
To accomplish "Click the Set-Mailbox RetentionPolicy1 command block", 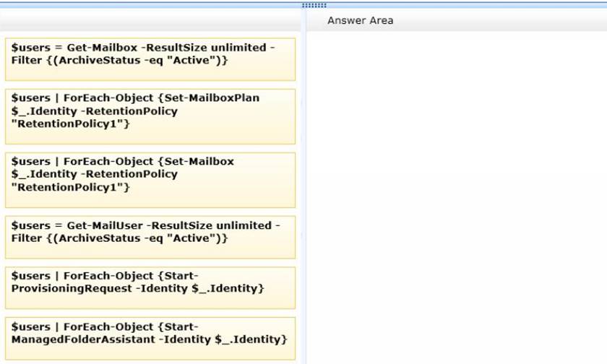I will [x=150, y=180].
